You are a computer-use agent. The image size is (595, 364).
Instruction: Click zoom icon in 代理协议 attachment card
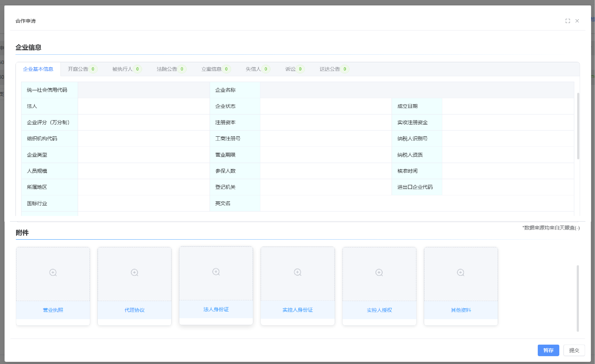134,273
